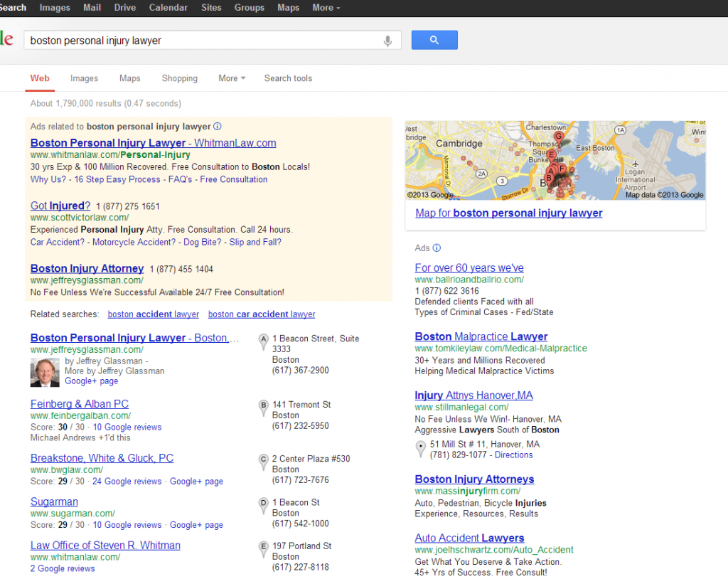Click the 'About 1,790,000 results' count text

(106, 104)
